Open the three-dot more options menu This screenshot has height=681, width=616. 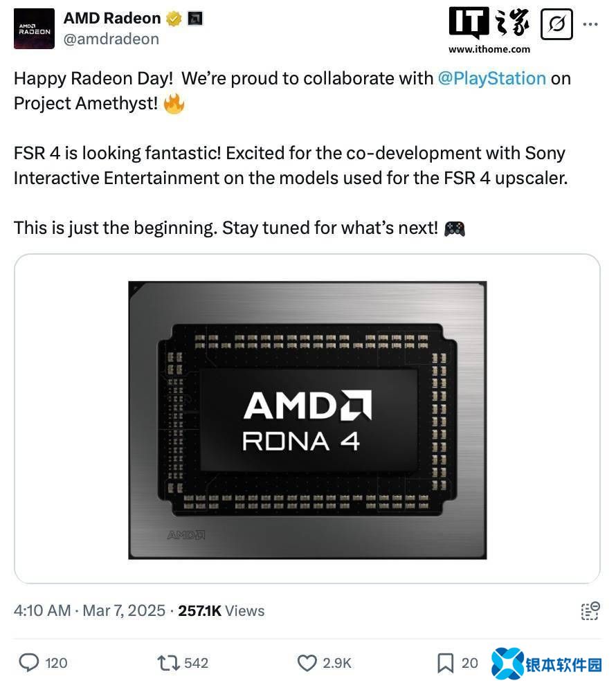pyautogui.click(x=591, y=23)
